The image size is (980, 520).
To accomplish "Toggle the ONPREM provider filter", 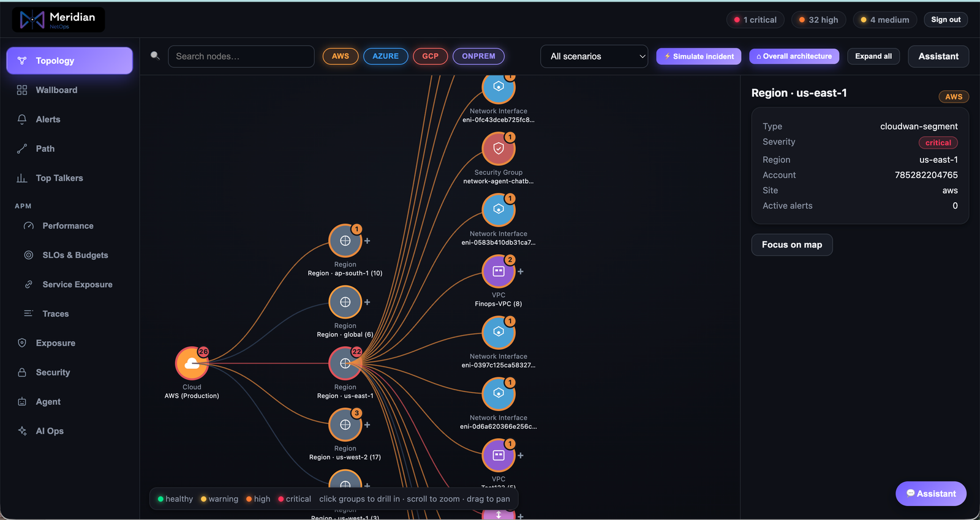I will coord(478,56).
